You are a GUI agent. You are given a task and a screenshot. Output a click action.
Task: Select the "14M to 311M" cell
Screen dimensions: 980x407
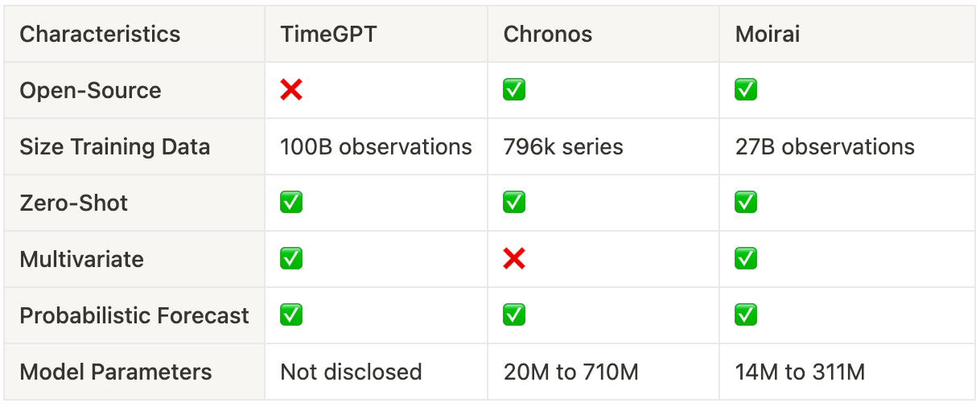pyautogui.click(x=800, y=372)
